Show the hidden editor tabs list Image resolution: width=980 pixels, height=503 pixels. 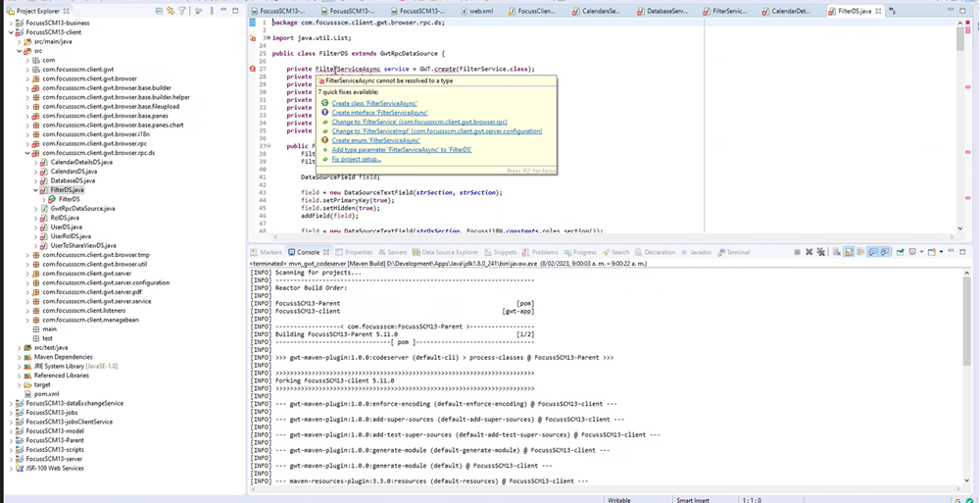pyautogui.click(x=893, y=11)
